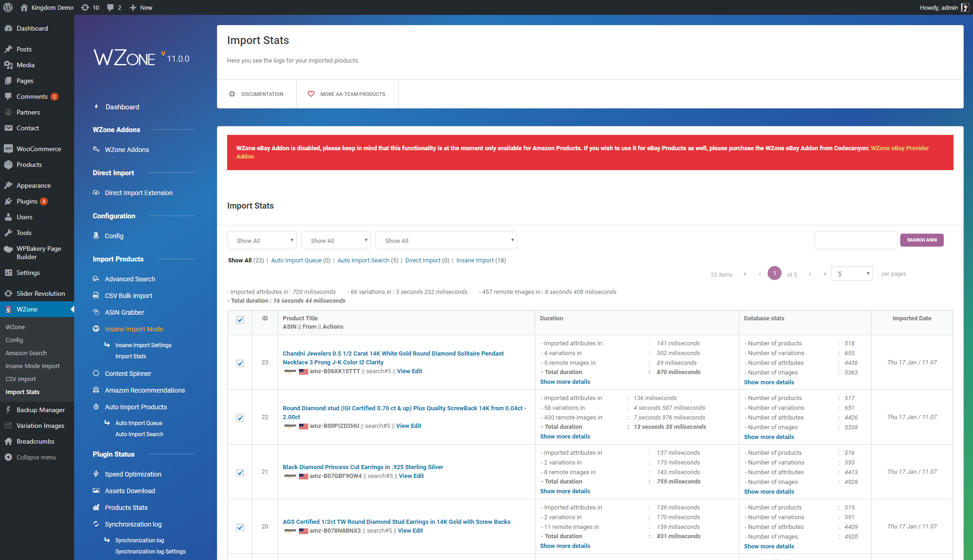The height and width of the screenshot is (560, 973).
Task: Toggle the select-all checkbox in table header
Action: pos(240,320)
